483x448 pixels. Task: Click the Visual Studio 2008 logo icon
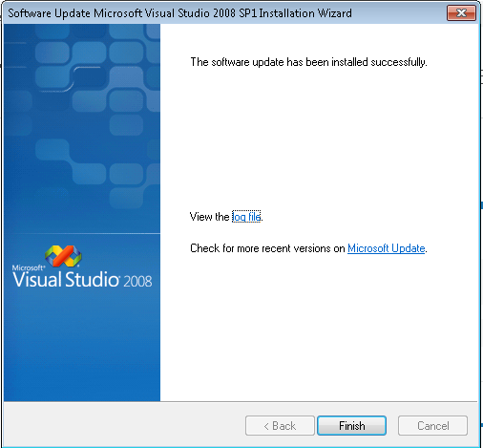pos(63,256)
